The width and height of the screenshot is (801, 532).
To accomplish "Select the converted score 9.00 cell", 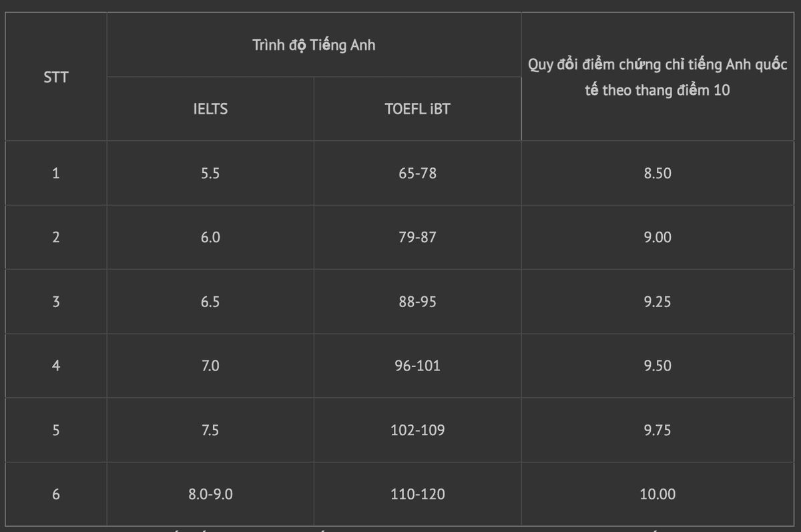I will click(x=657, y=238).
